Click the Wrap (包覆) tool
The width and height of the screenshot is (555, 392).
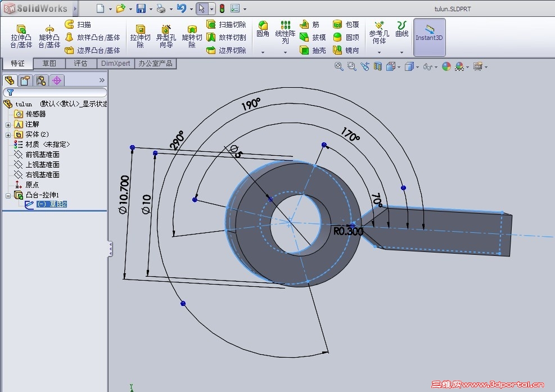coord(346,24)
